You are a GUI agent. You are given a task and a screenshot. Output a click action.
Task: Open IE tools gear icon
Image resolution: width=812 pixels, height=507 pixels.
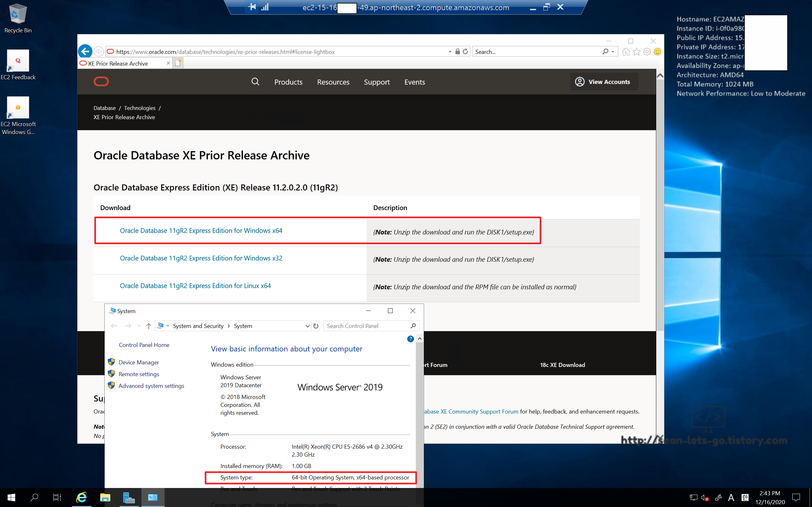point(647,52)
